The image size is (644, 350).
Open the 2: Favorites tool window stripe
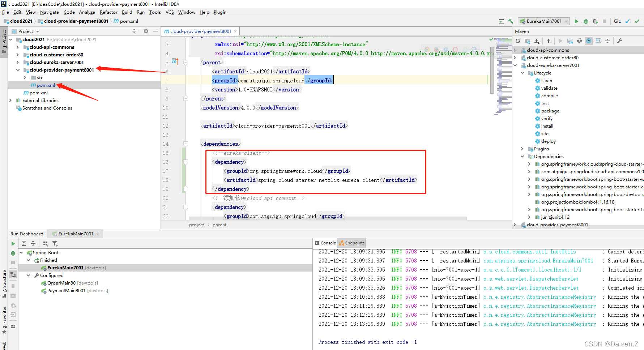coord(4,320)
